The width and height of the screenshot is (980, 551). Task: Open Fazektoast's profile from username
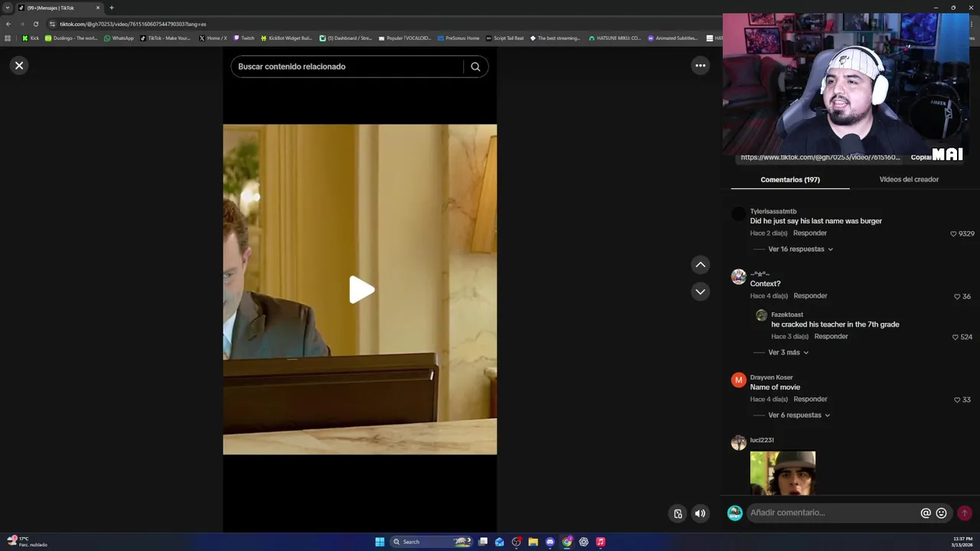[x=787, y=315]
